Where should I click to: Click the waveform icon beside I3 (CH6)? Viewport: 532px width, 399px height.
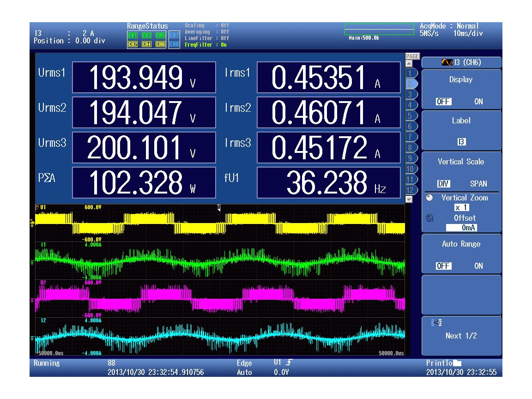[447, 63]
